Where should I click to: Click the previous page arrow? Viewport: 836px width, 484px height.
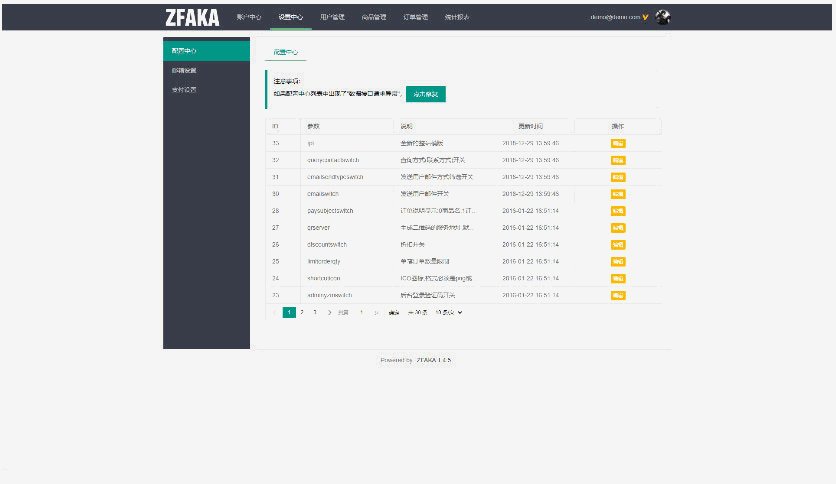pos(275,312)
